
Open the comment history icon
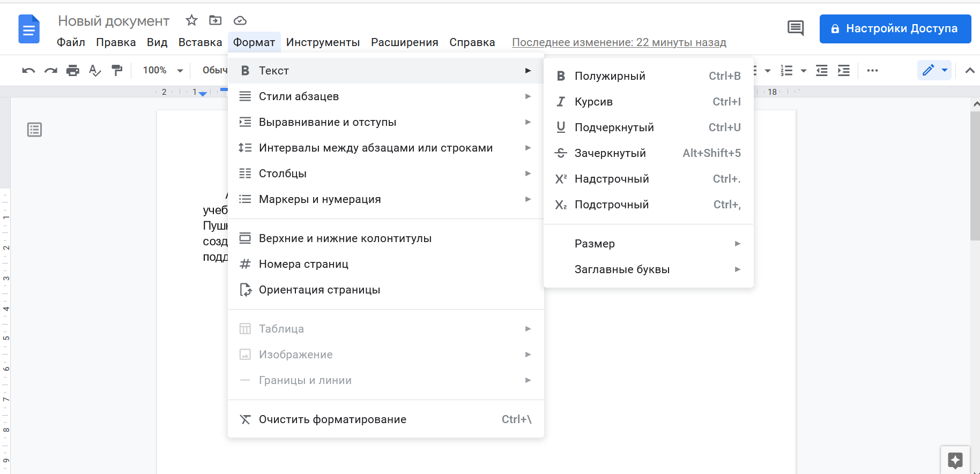[796, 28]
